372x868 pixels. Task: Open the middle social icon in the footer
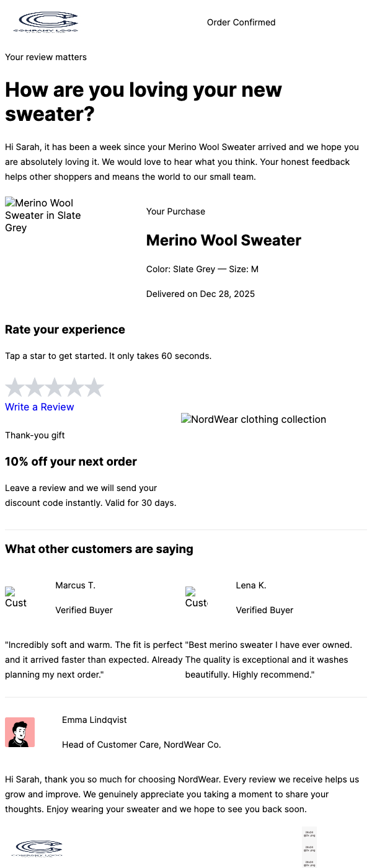pyautogui.click(x=309, y=848)
